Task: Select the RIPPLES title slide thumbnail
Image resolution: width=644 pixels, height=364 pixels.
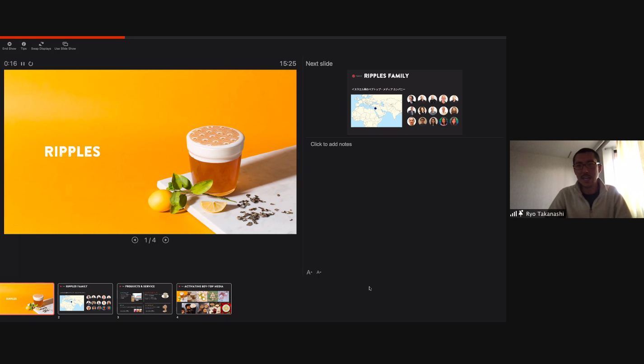Action: 27,299
